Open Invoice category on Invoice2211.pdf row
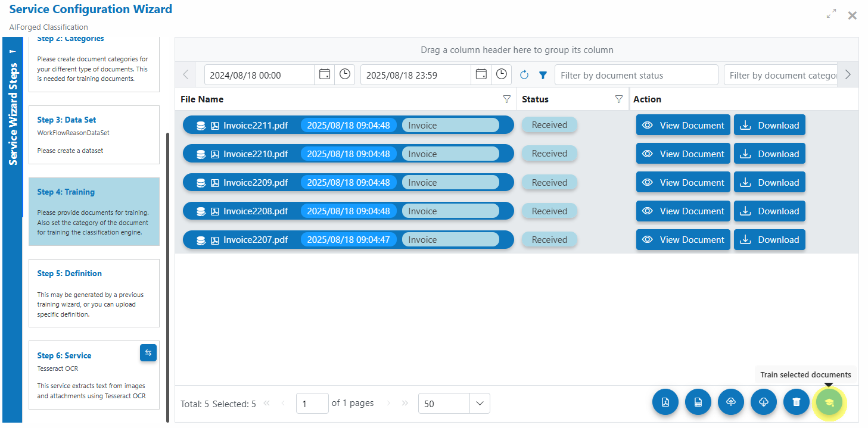Image resolution: width=868 pixels, height=428 pixels. (x=450, y=125)
